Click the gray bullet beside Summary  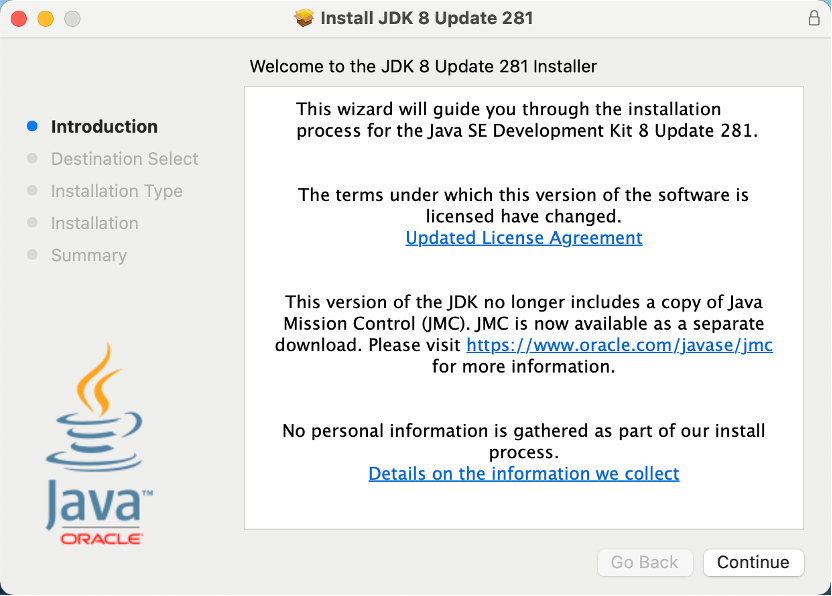point(32,255)
